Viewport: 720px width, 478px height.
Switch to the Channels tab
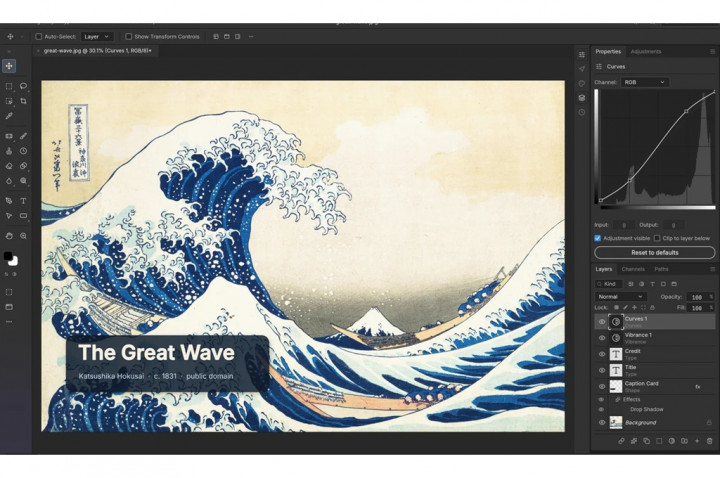pos(633,269)
